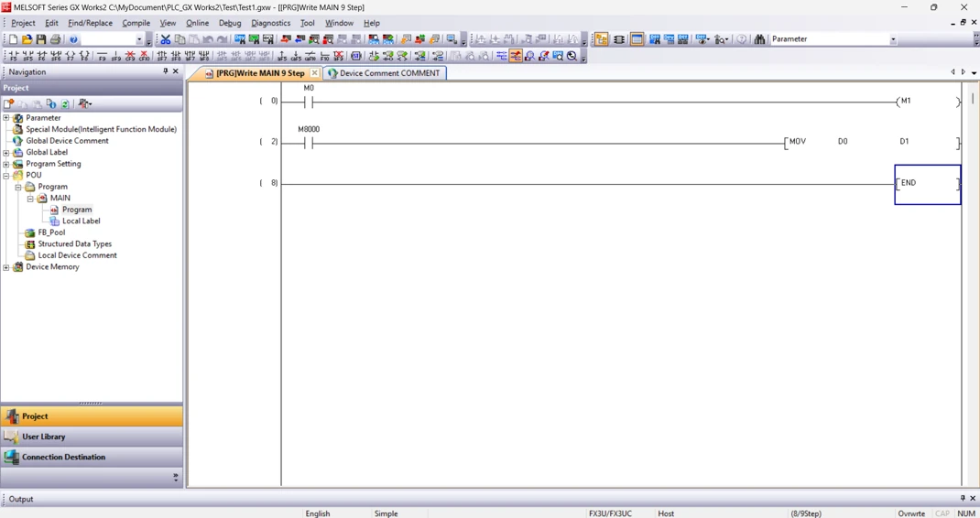Viewport: 980px width, 518px height.
Task: Insert open contact with the F5 icon
Action: point(13,56)
